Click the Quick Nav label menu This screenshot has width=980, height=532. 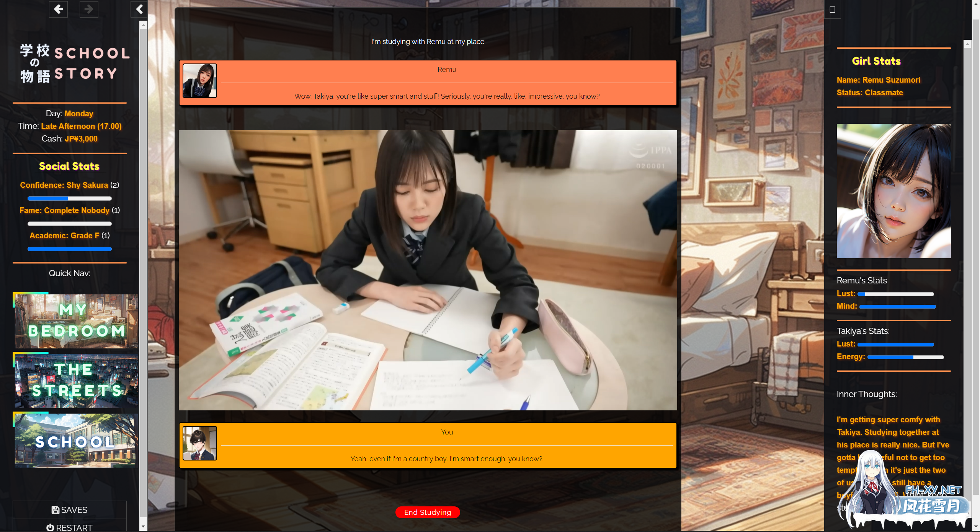pyautogui.click(x=70, y=273)
